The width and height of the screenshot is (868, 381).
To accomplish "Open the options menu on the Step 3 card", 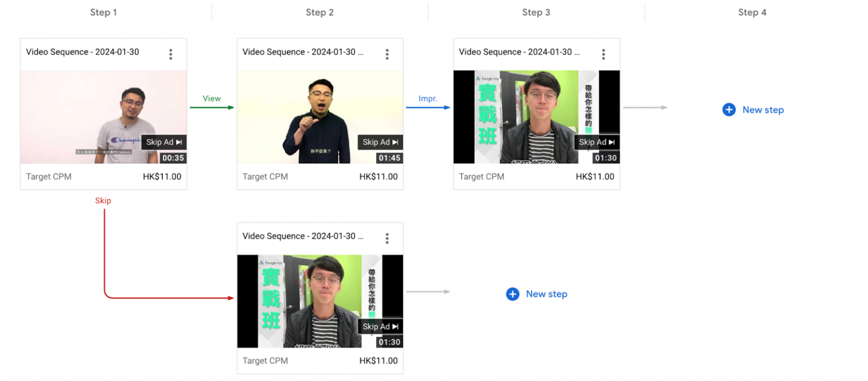I will 604,54.
